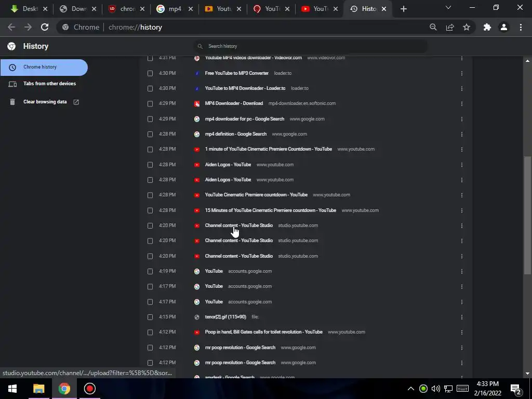This screenshot has height=399, width=532.
Task: Go forward using the forward arrow
Action: pyautogui.click(x=28, y=27)
